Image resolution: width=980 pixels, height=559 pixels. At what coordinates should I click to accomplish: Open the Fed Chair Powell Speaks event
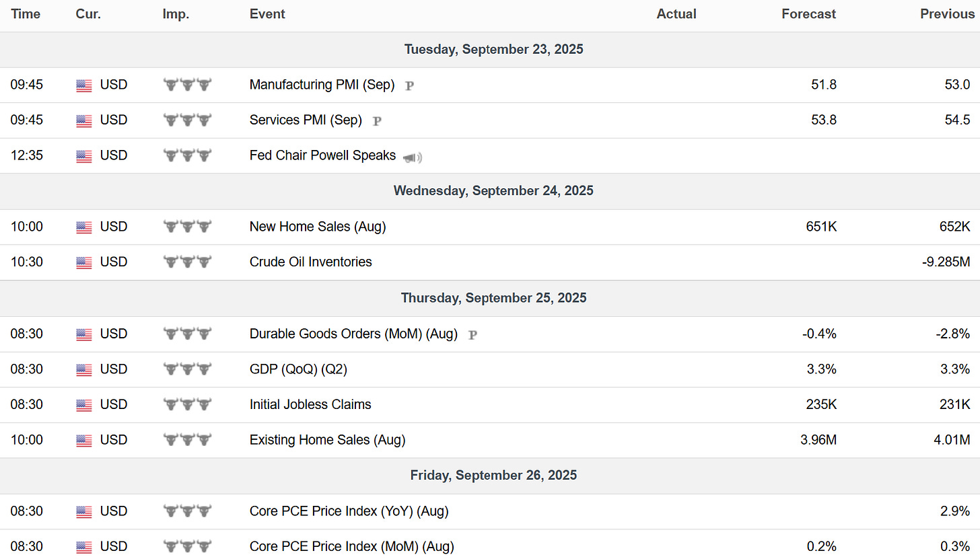322,155
